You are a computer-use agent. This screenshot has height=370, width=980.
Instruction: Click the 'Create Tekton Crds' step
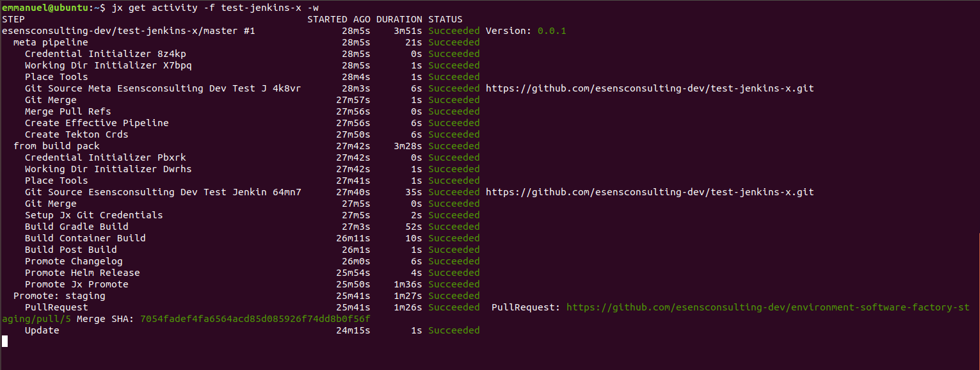(77, 134)
